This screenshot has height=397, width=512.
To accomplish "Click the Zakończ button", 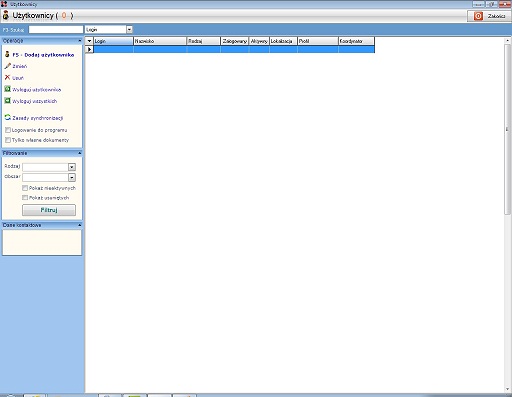I will (489, 16).
